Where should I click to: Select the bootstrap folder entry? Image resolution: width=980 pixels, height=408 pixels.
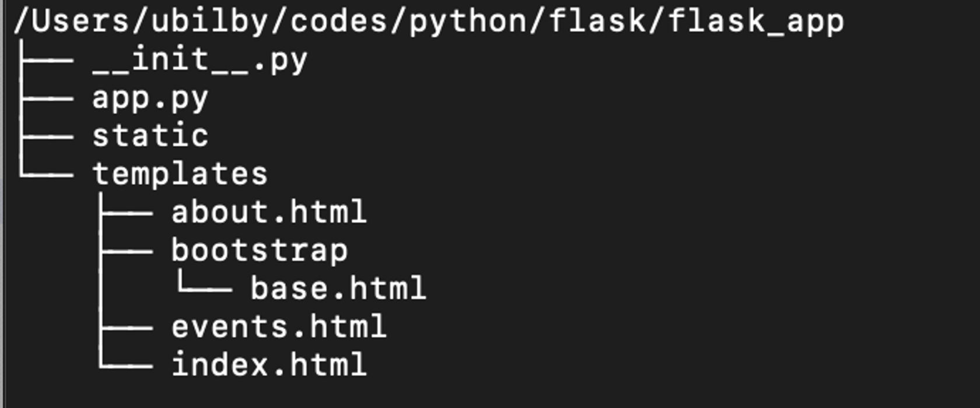point(259,251)
